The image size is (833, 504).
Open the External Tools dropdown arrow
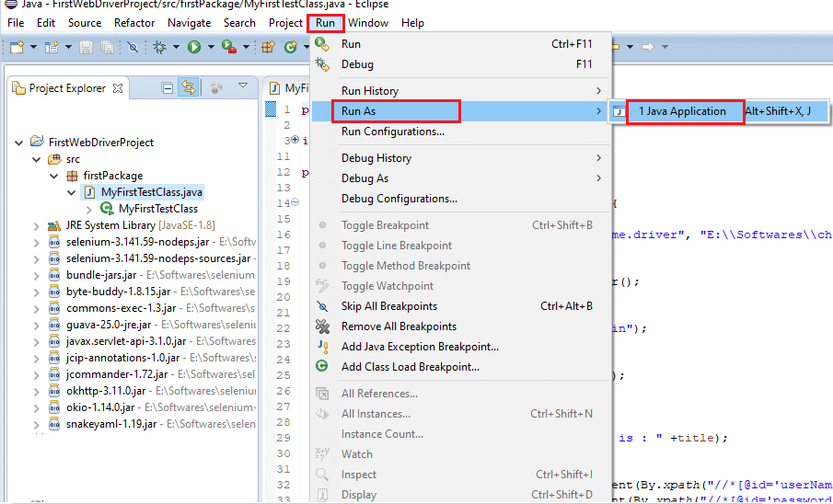pyautogui.click(x=246, y=47)
